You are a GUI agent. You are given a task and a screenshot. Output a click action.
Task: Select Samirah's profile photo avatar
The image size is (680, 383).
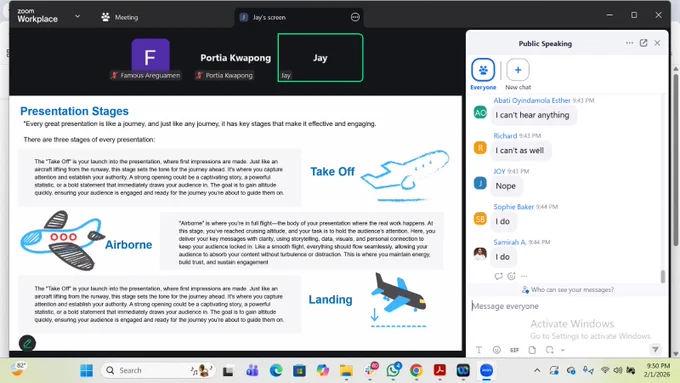480,254
